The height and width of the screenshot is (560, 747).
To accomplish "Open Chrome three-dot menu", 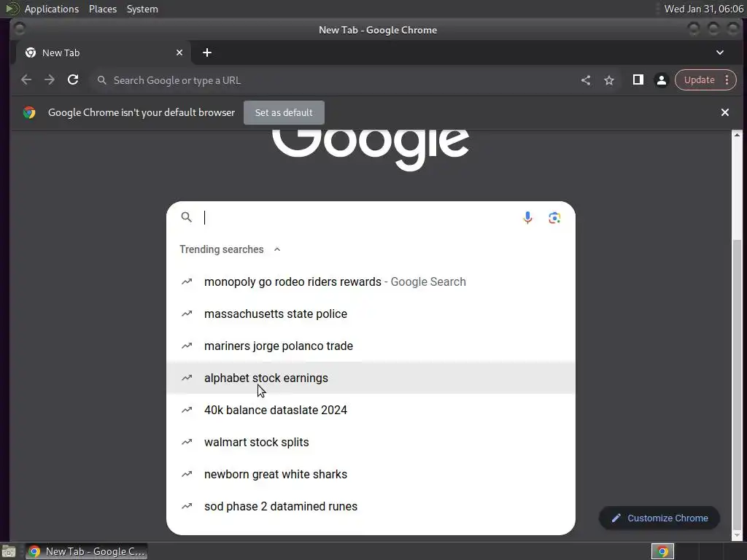I will coord(727,80).
